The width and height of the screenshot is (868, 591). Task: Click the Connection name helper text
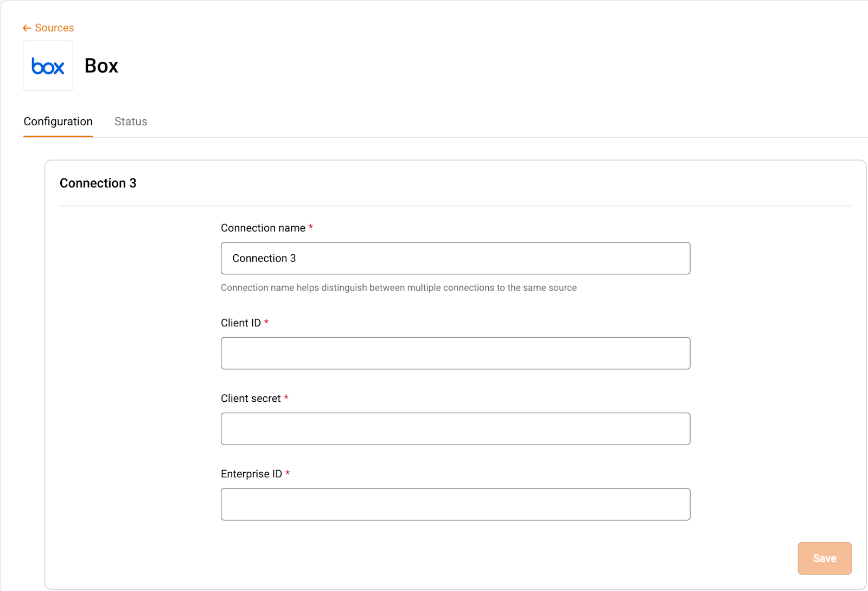(398, 288)
